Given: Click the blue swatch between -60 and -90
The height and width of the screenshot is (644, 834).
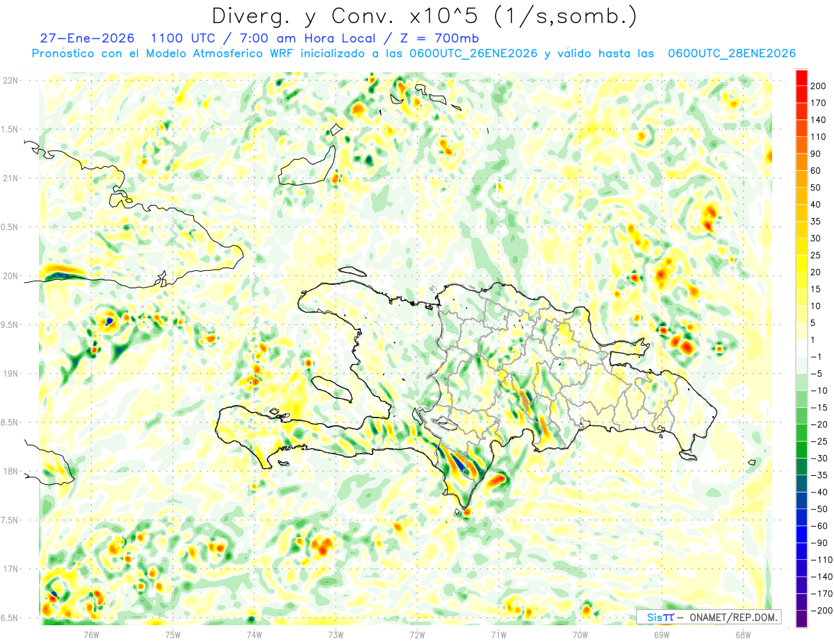Looking at the screenshot, I should [801, 534].
